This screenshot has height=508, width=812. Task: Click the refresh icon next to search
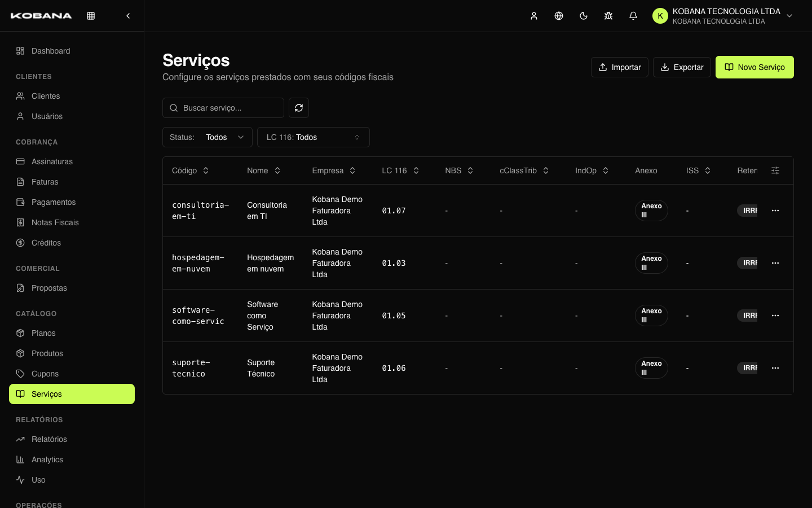click(x=299, y=108)
